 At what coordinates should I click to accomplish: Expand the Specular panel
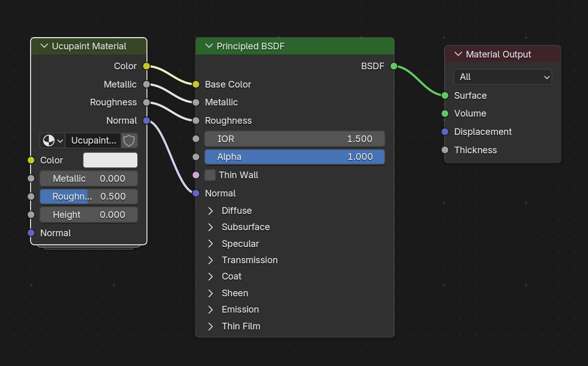[x=211, y=244]
